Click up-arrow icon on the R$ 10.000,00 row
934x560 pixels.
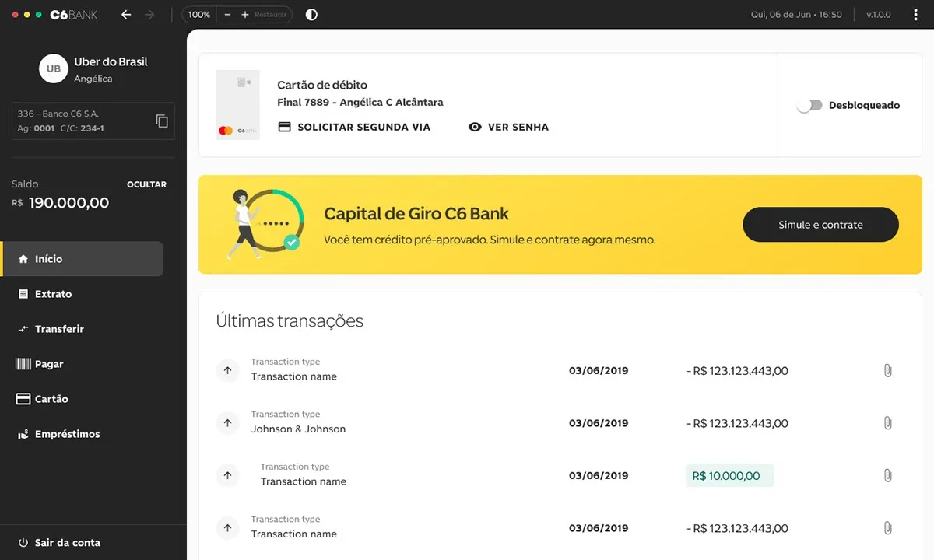tap(227, 475)
